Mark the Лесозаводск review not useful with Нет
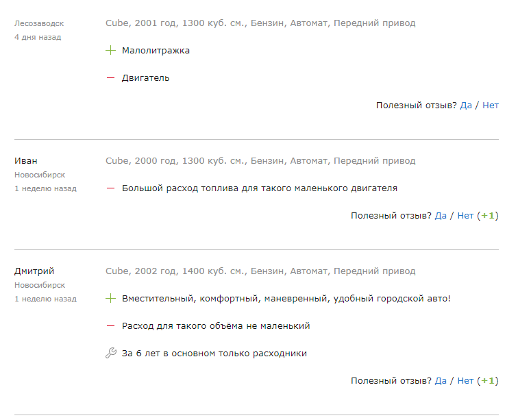The width and height of the screenshot is (518, 420). pos(491,106)
